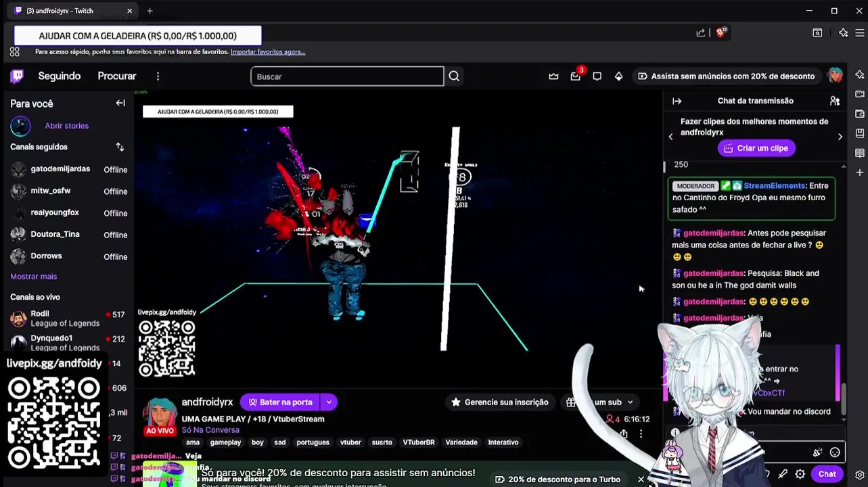The width and height of the screenshot is (868, 487).
Task: Open Procurar navigation tab
Action: click(x=117, y=76)
